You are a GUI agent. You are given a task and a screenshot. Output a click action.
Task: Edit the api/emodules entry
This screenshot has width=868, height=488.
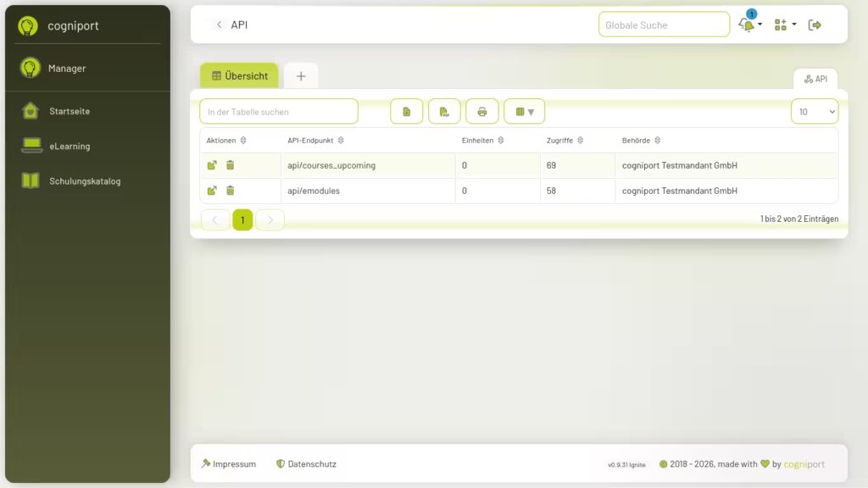pyautogui.click(x=212, y=191)
